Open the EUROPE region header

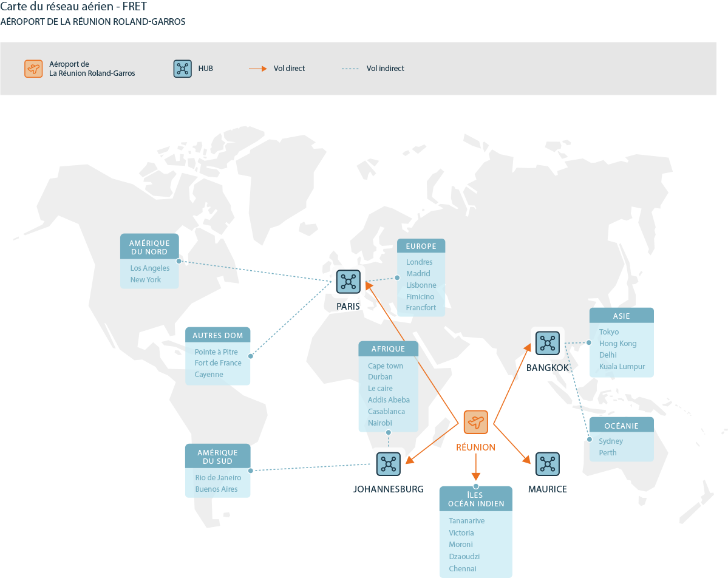pos(420,245)
